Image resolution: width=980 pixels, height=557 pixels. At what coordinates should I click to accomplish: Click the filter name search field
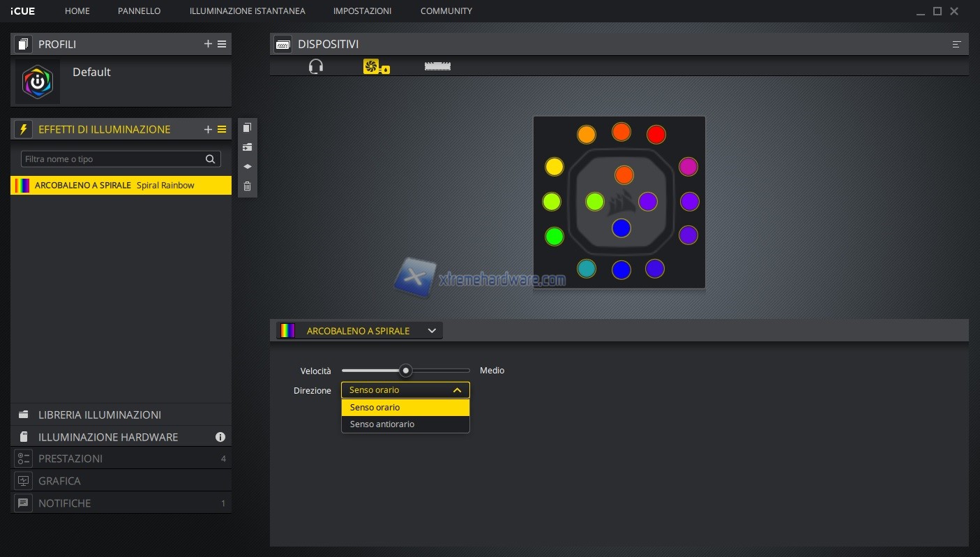point(113,159)
